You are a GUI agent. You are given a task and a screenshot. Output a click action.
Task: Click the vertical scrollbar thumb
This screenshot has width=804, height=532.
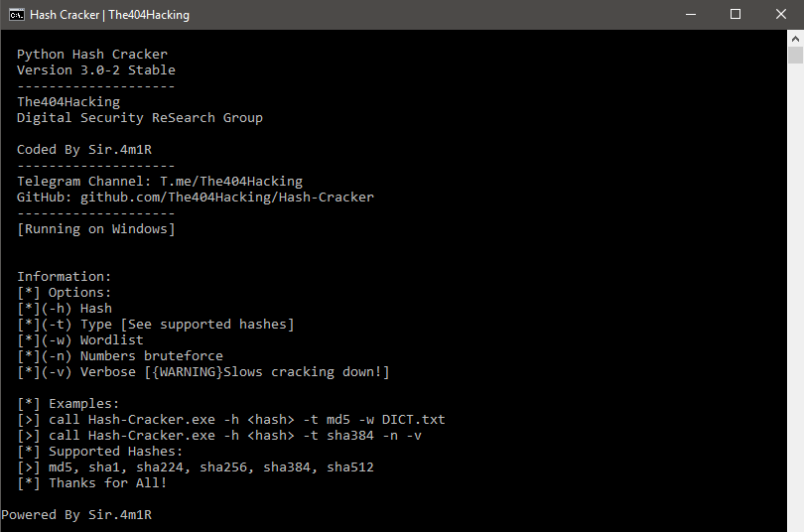tap(795, 56)
